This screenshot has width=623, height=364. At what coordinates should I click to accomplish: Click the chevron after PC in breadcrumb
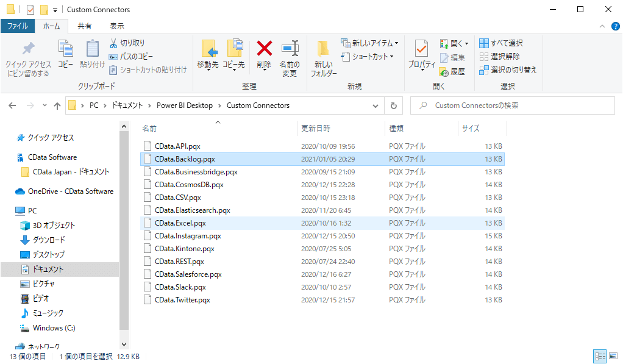coord(105,105)
